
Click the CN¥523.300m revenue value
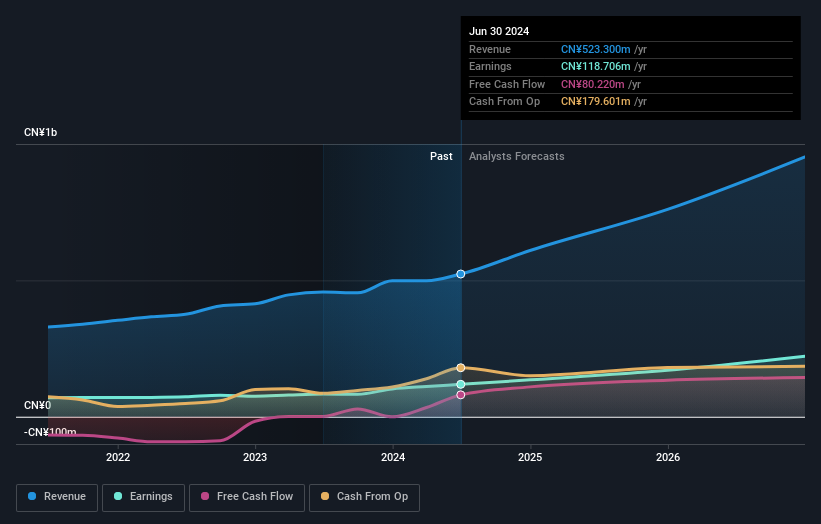click(595, 49)
